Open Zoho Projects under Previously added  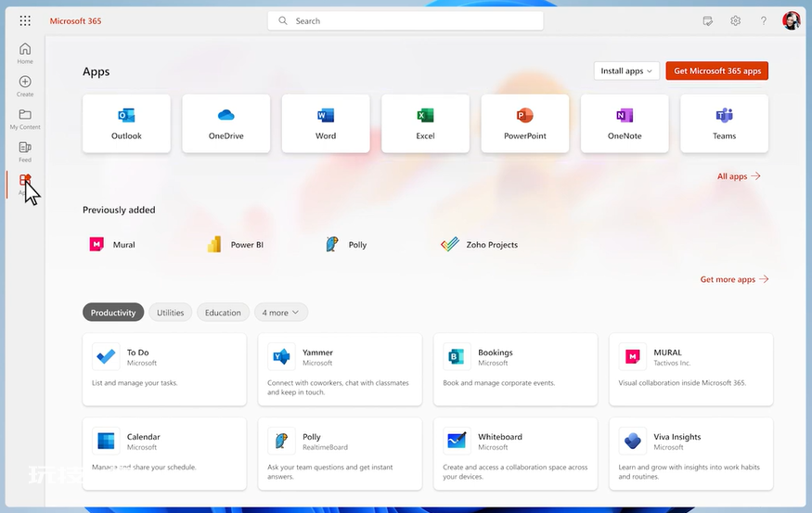point(479,244)
